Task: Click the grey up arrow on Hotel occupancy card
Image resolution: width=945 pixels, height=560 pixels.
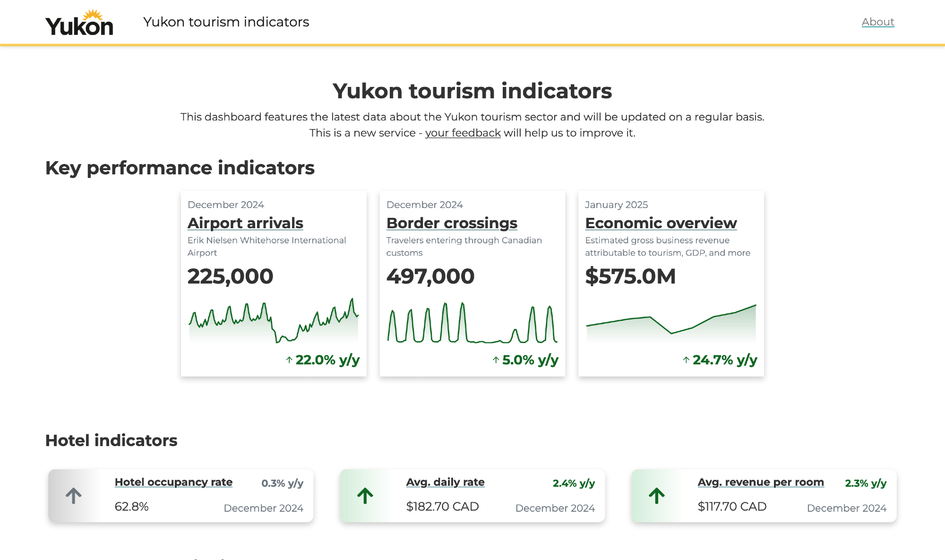Action: 73,496
